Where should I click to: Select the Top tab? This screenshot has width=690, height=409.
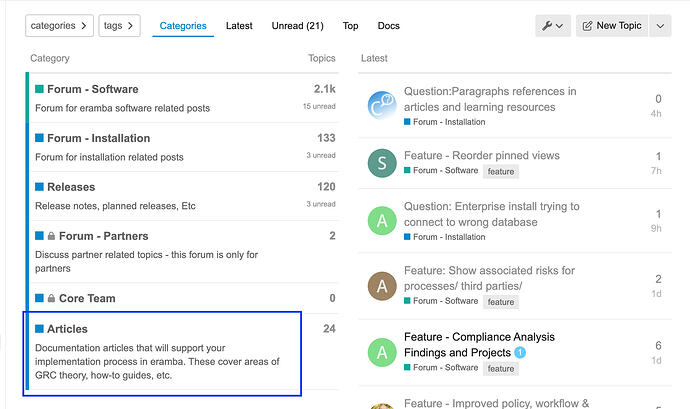coord(350,26)
